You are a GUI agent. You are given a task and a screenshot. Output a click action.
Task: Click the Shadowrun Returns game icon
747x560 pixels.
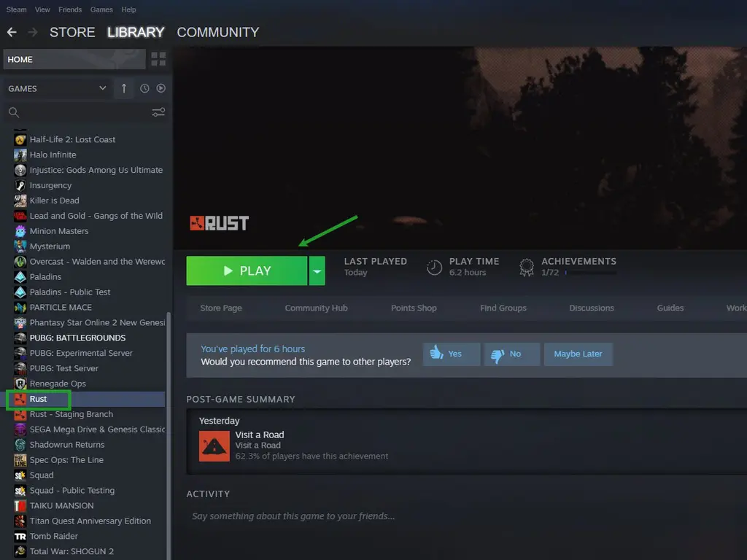(20, 445)
